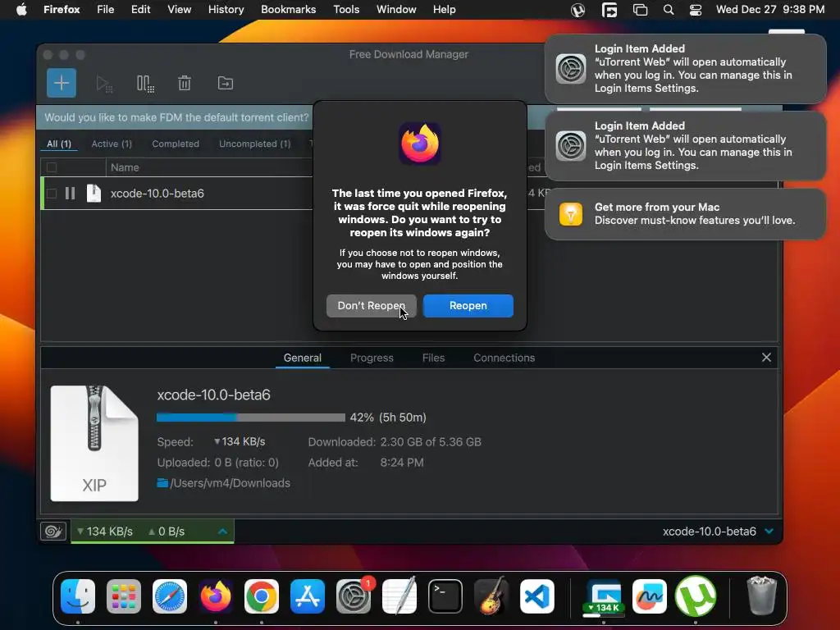This screenshot has height=630, width=840.
Task: Click the Spotlight search menu bar icon
Action: tap(669, 10)
